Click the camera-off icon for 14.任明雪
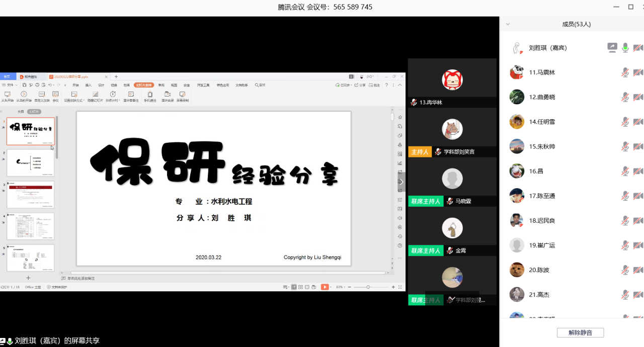The width and height of the screenshot is (644, 347). coord(638,122)
